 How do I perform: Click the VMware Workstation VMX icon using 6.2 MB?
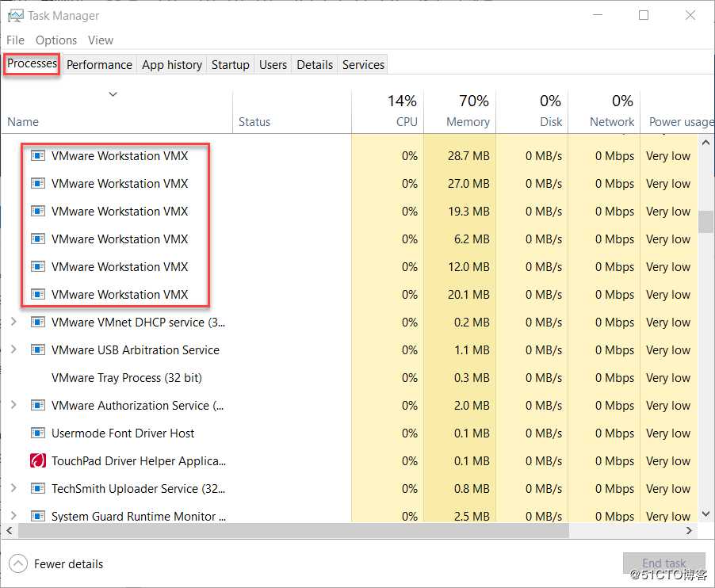pos(38,239)
